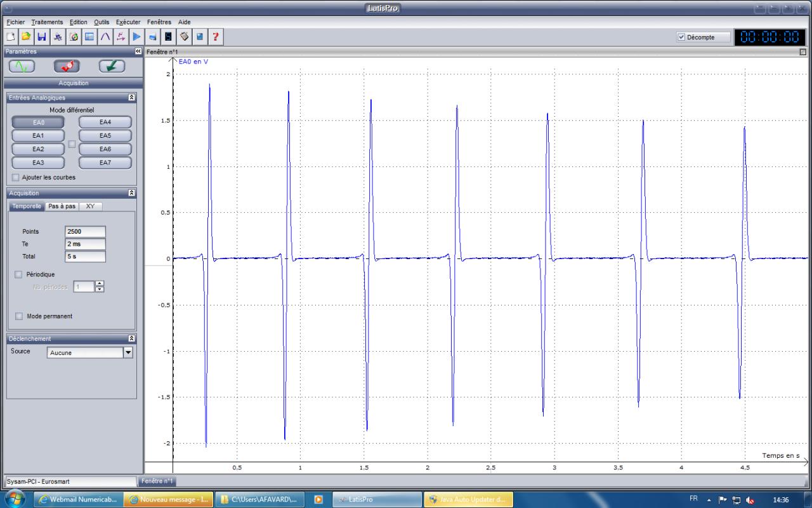Screen dimensions: 812x508
Task: Click the Te sampling period field
Action: 85,244
